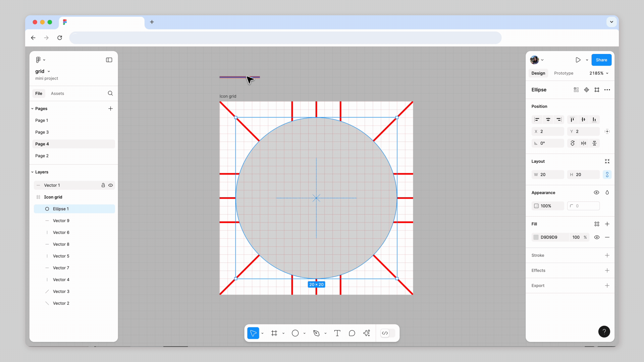Viewport: 644px width, 362px height.
Task: Collapse the sidebar panel icon
Action: click(x=109, y=60)
